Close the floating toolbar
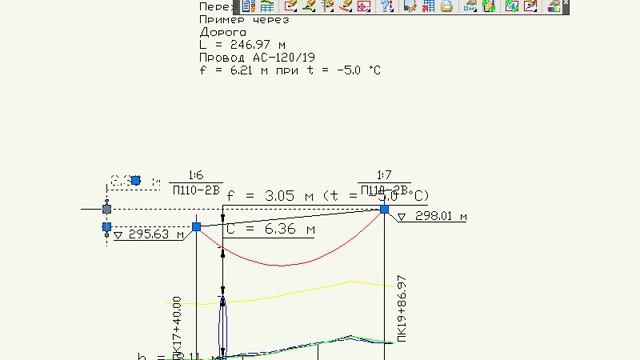The height and width of the screenshot is (360, 640). 566,2
